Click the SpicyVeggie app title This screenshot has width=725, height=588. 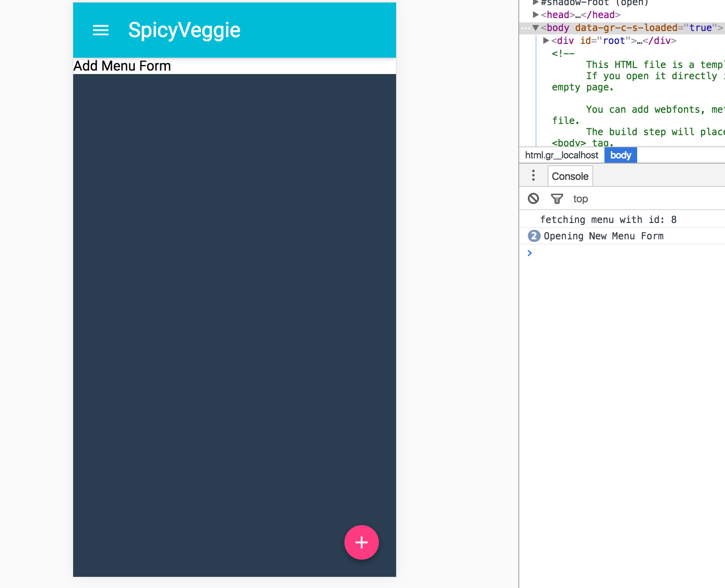point(183,30)
